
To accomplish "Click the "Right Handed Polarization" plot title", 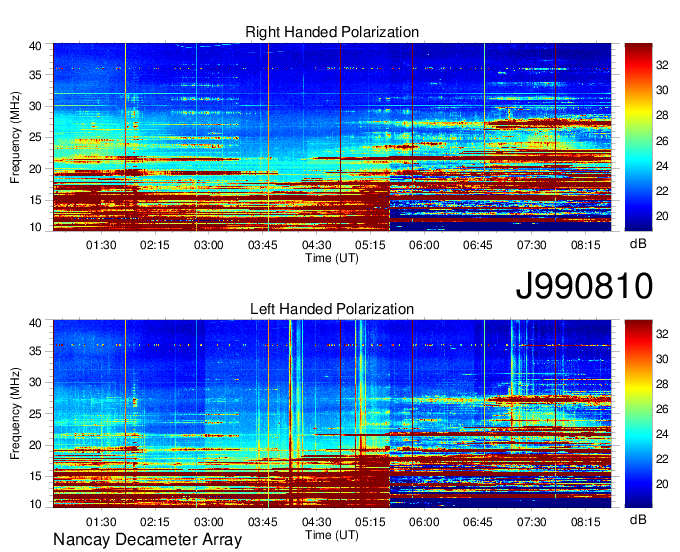I will tap(332, 32).
